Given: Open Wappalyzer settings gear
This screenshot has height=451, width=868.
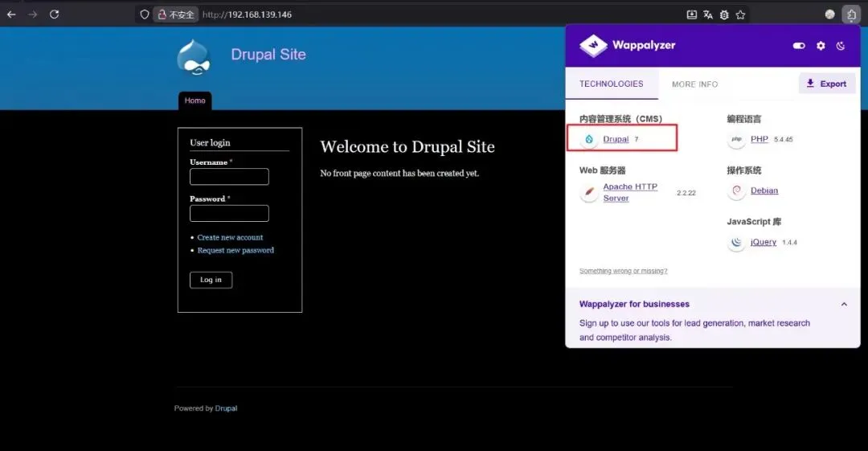Looking at the screenshot, I should click(821, 46).
